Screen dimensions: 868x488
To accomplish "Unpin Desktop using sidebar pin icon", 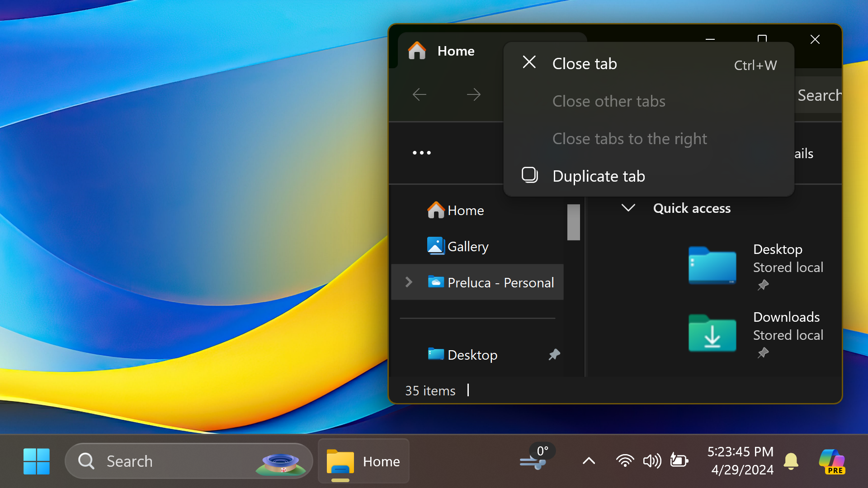I will point(554,355).
